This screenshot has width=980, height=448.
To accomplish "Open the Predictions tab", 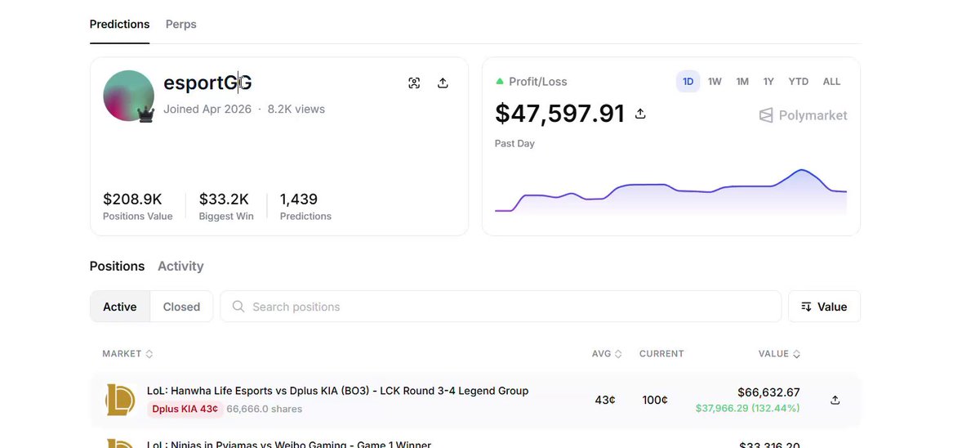I will 119,24.
